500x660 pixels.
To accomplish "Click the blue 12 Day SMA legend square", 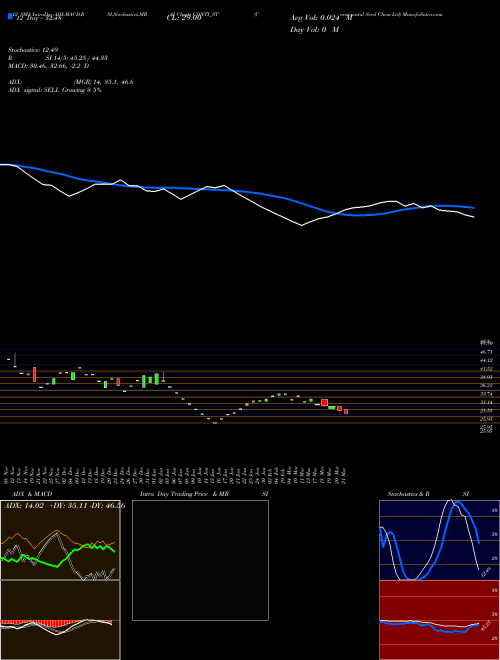I will tap(10, 16).
